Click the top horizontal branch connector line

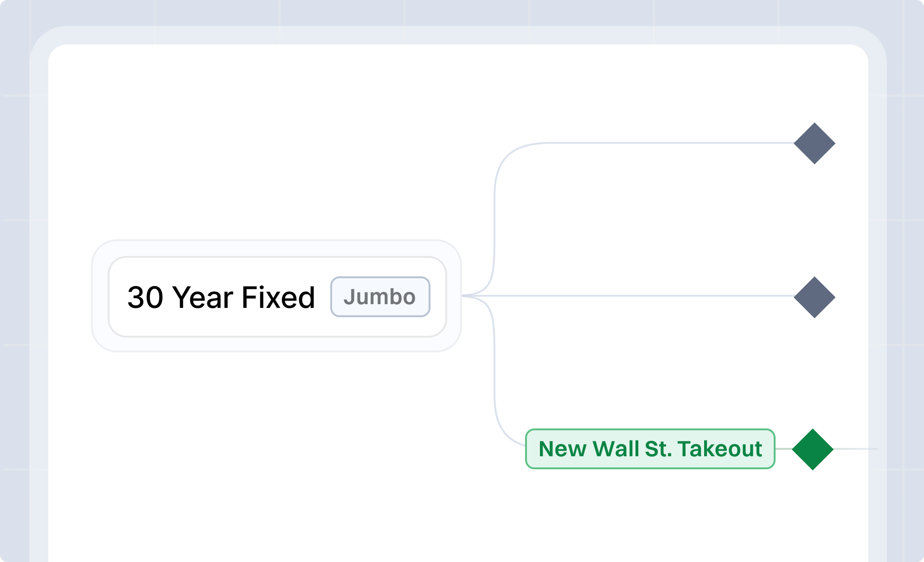click(668, 143)
